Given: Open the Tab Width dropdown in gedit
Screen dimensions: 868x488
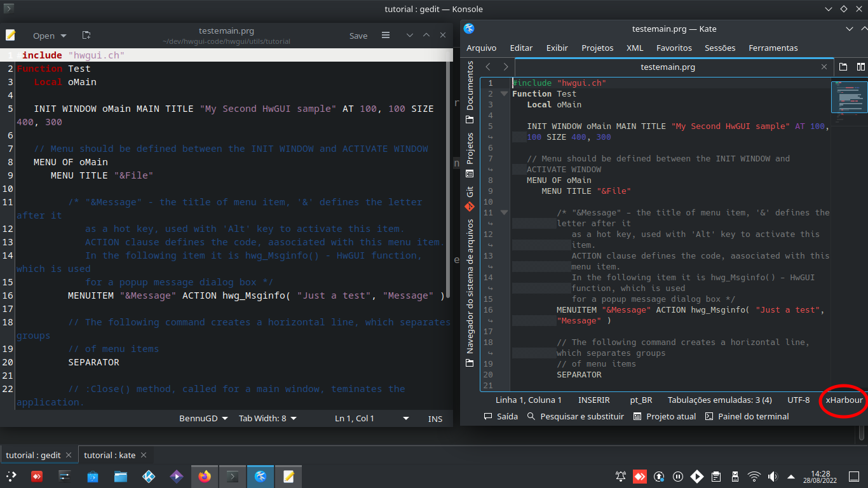Looking at the screenshot, I should (x=268, y=418).
